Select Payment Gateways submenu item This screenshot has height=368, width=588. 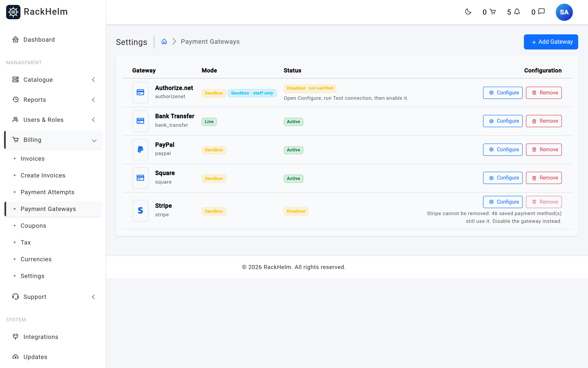[53, 209]
